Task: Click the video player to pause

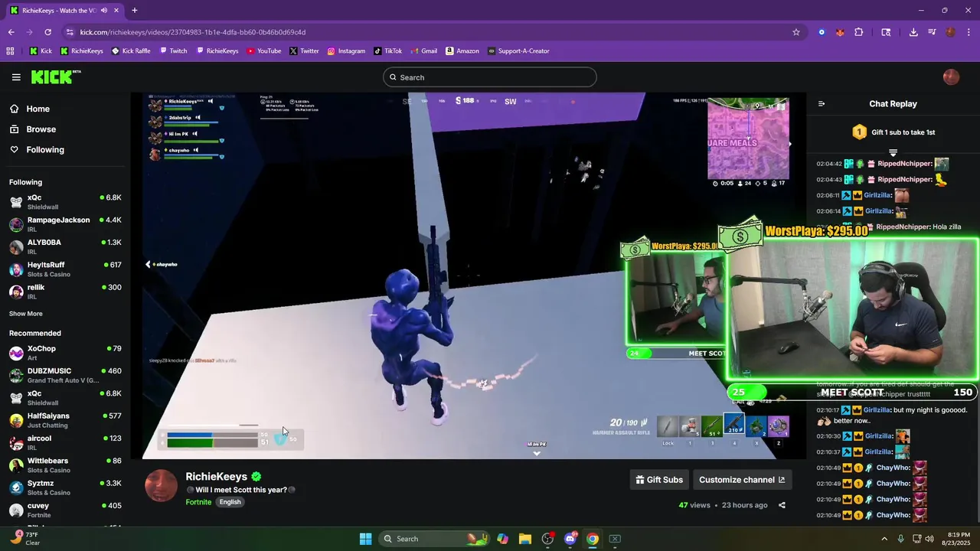Action: [x=468, y=275]
